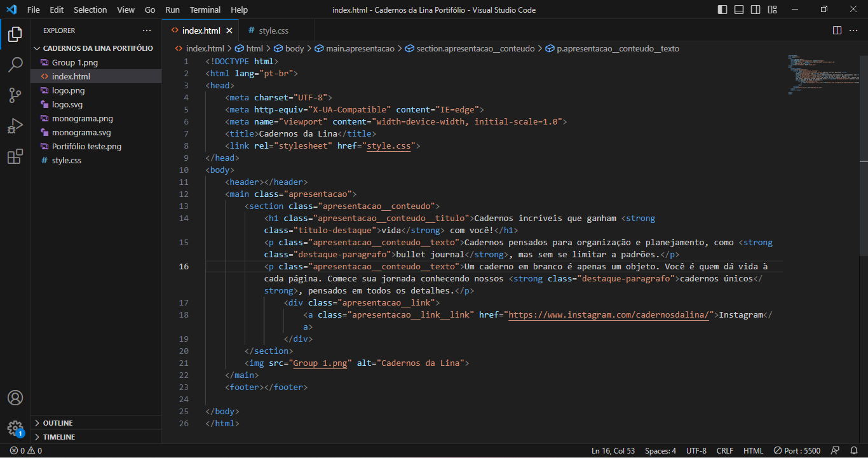Screen dimensions: 868x458
Task: Open the Help menu
Action: point(240,10)
